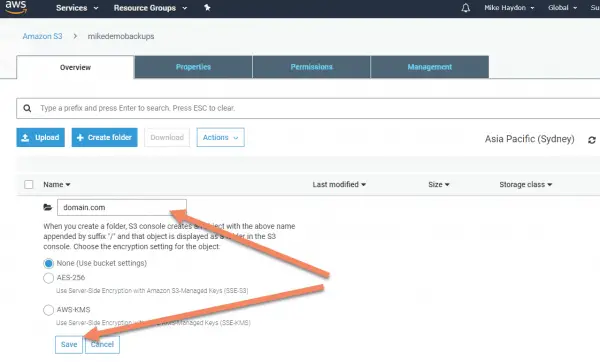This screenshot has width=600, height=362.
Task: Open the Services menu
Action: tap(77, 8)
